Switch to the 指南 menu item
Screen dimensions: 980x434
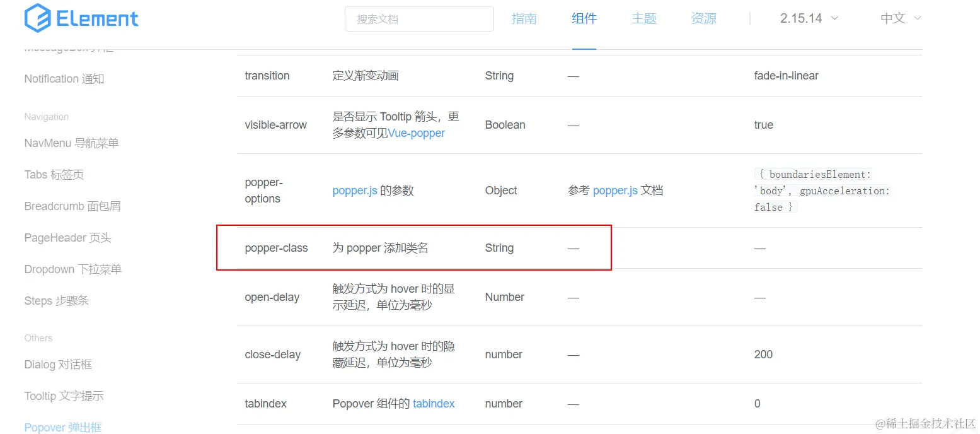(x=524, y=18)
